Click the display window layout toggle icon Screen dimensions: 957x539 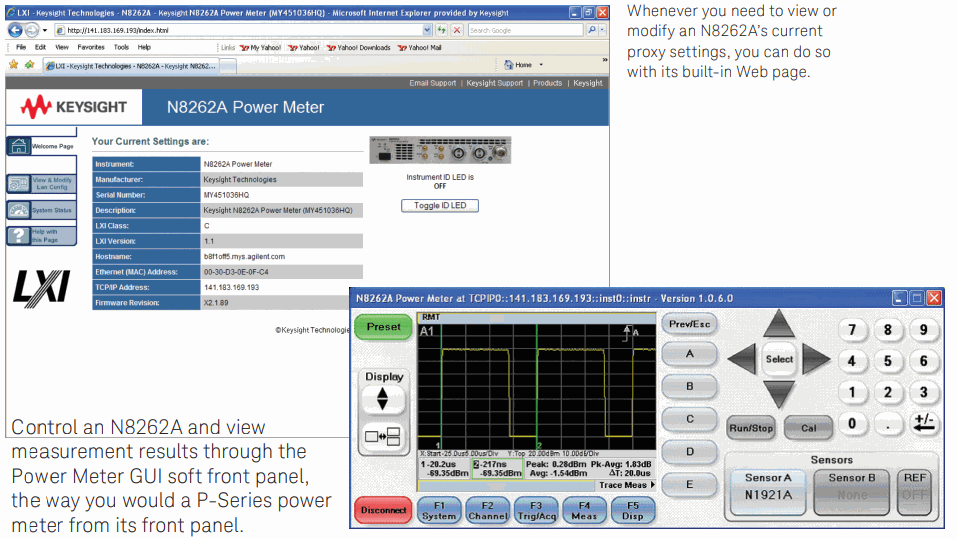(x=384, y=437)
